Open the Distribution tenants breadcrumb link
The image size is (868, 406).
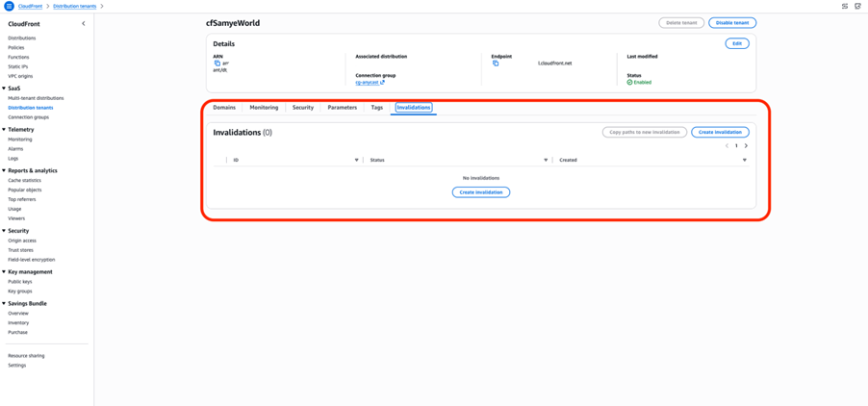click(x=74, y=6)
